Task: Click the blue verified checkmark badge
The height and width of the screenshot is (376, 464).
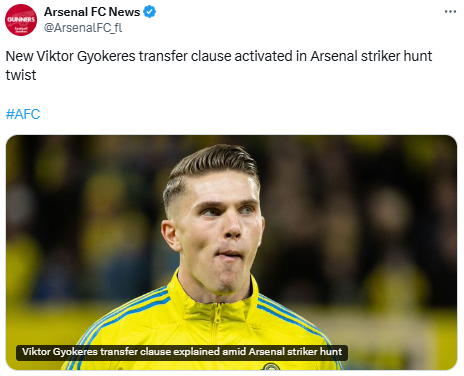Action: 149,12
